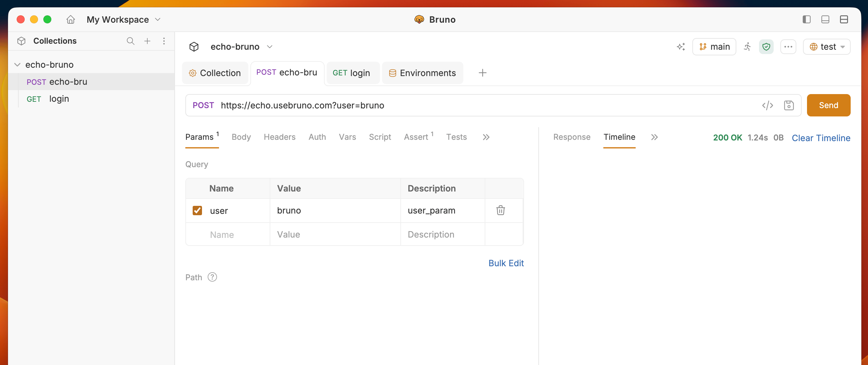Click Clear Timeline link

pyautogui.click(x=821, y=138)
